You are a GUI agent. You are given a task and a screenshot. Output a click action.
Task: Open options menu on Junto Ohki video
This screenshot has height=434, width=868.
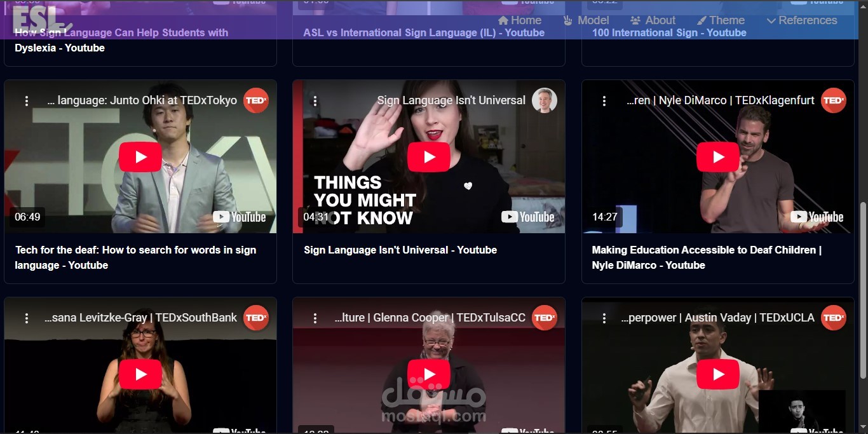tap(27, 100)
